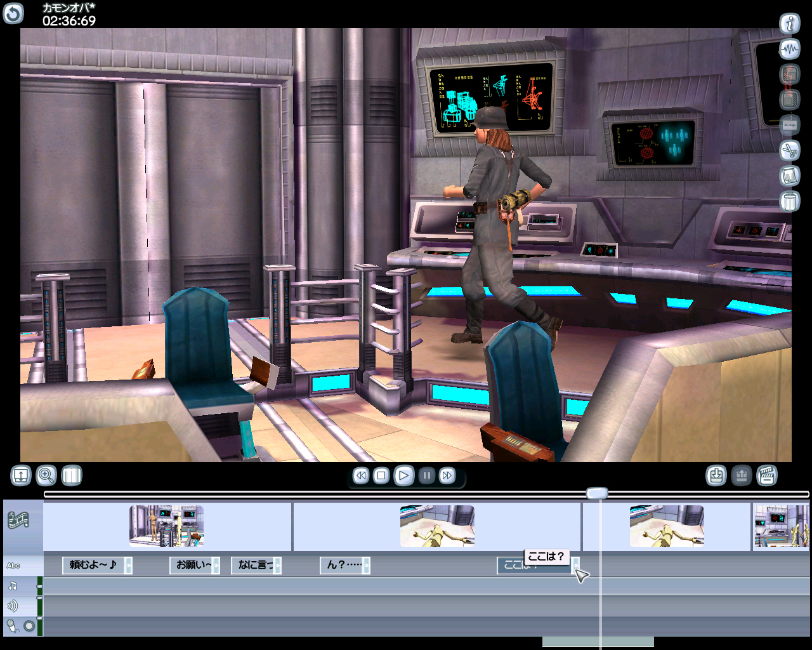
Task: Click the microphone voice track icon
Action: coord(12,627)
